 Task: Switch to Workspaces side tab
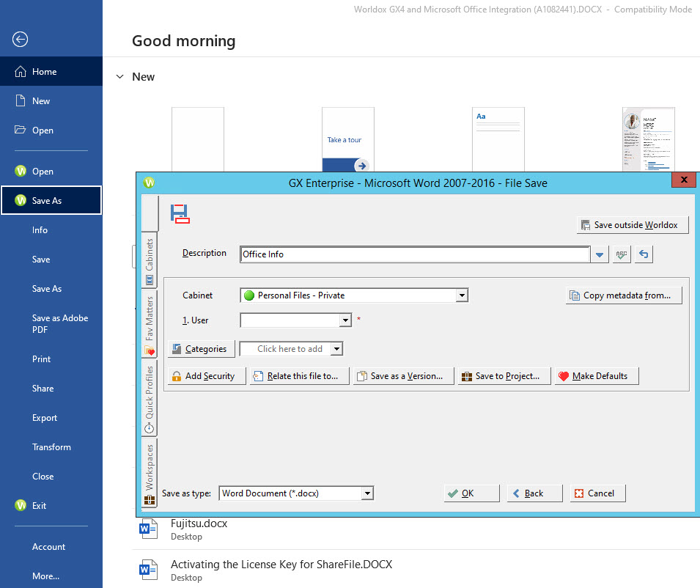pos(150,474)
